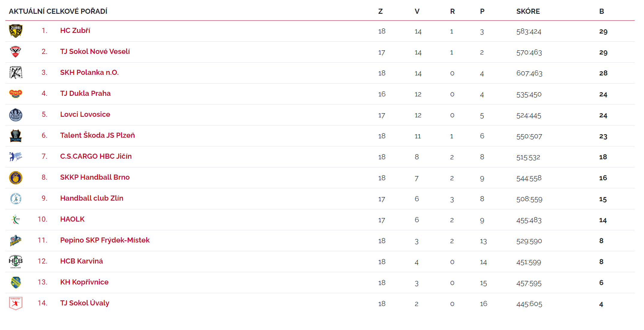This screenshot has width=644, height=330.
Task: Follow the Pepino SKP Frýdek-Místek link
Action: [105, 240]
